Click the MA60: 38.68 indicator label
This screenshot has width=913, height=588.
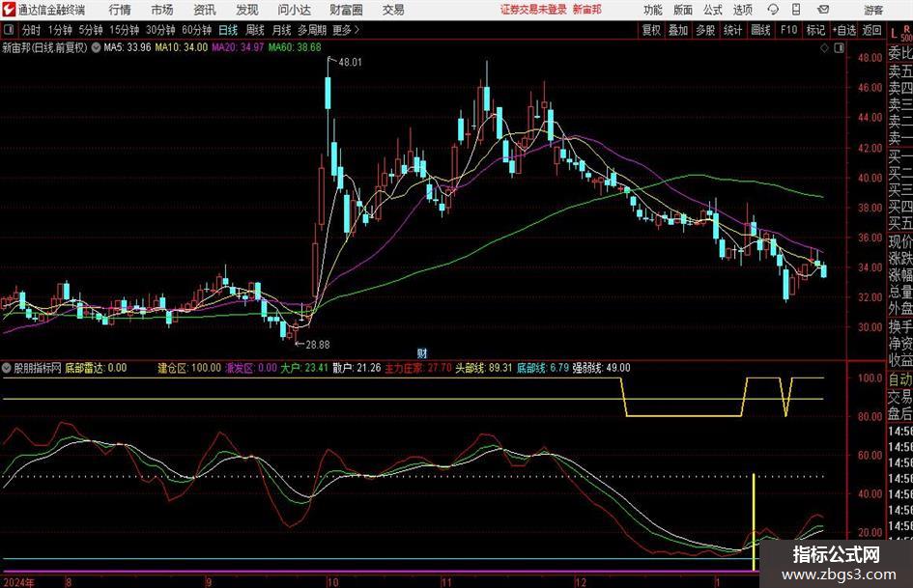295,47
